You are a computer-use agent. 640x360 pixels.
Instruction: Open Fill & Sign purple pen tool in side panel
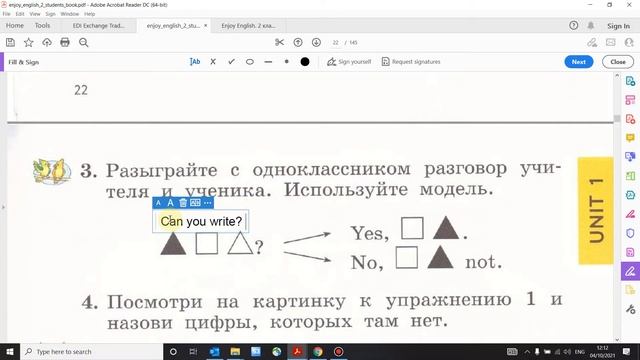tap(630, 271)
